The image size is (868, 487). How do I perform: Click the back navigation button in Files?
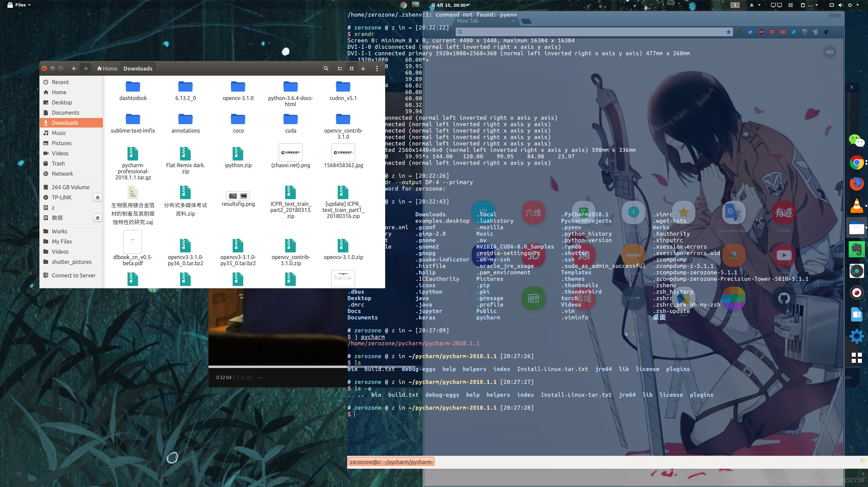(x=73, y=69)
